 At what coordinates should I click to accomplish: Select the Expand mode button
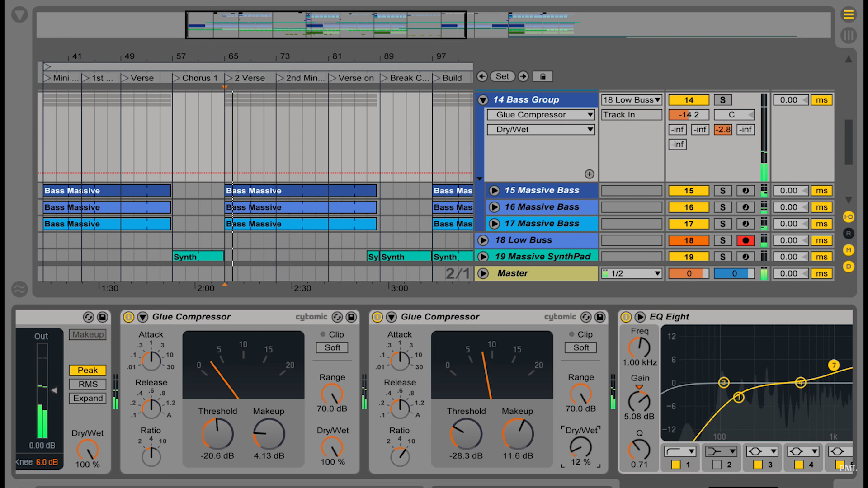(88, 398)
